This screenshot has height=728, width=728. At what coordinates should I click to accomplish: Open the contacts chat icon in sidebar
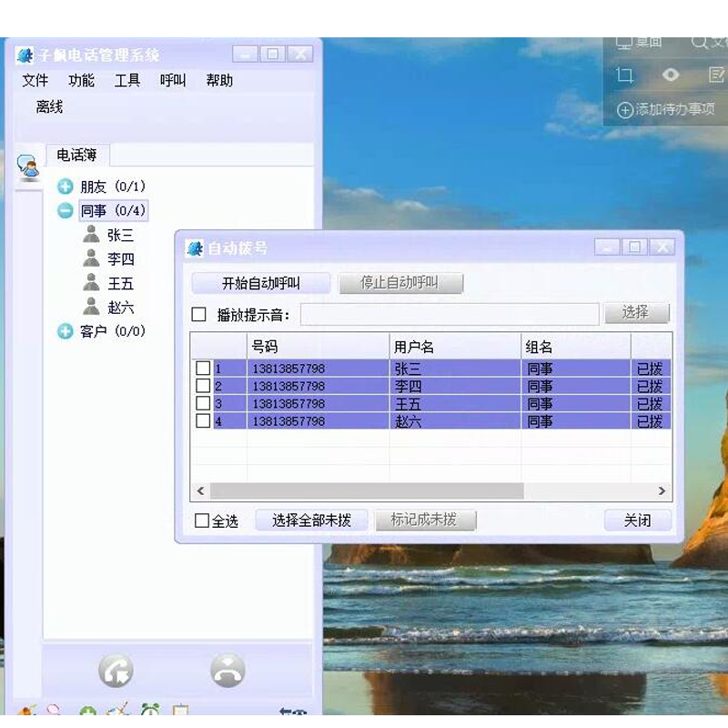click(x=28, y=167)
